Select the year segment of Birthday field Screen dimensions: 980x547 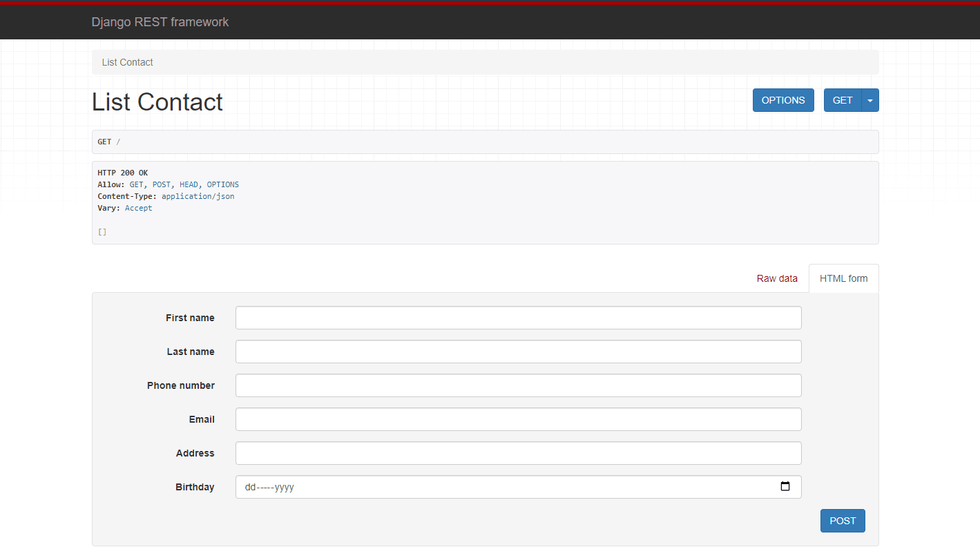click(x=285, y=487)
